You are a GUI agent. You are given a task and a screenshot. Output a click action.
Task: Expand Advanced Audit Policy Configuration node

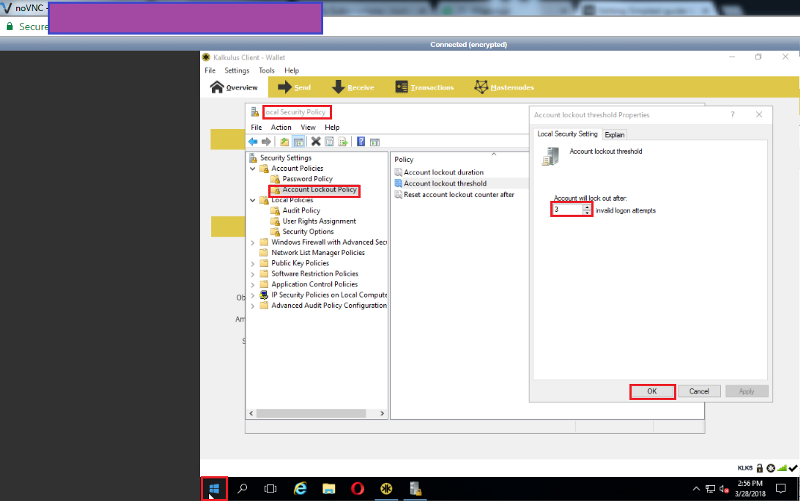click(x=253, y=306)
